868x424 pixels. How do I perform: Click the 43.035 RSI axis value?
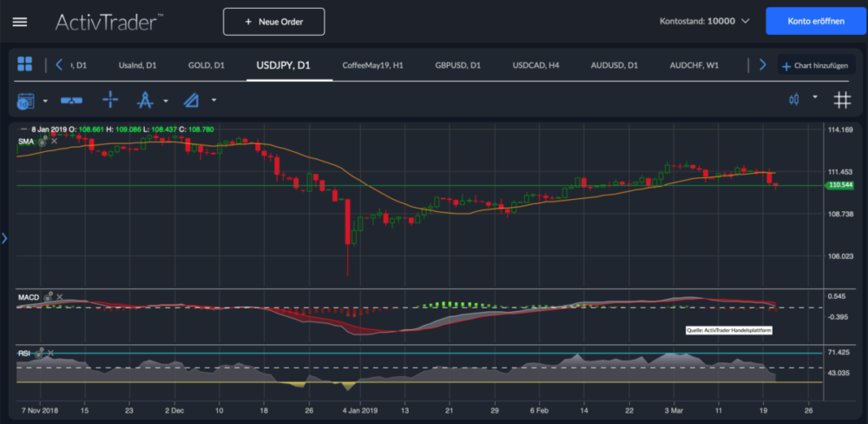pyautogui.click(x=838, y=373)
